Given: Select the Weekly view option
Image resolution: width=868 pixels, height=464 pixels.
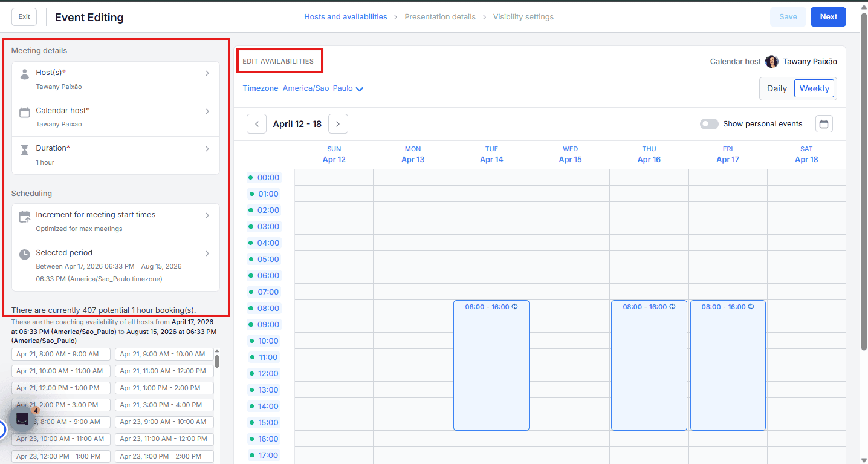Looking at the screenshot, I should (814, 88).
